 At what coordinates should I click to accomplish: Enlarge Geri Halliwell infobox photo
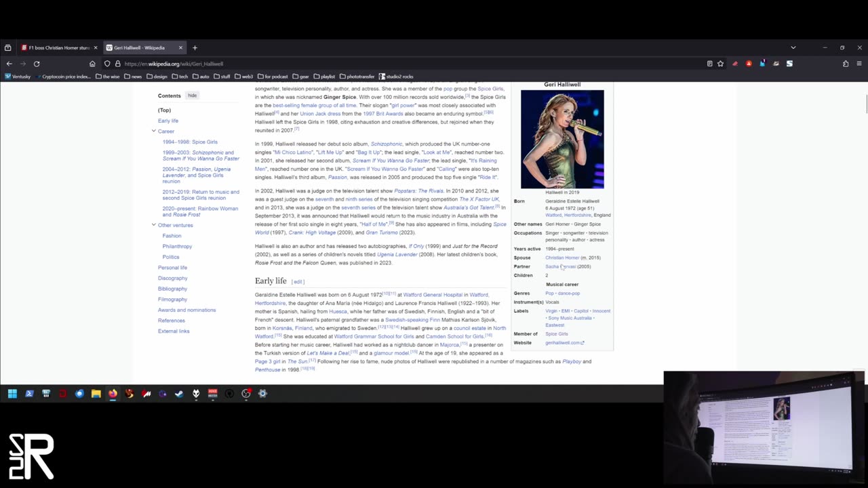562,139
